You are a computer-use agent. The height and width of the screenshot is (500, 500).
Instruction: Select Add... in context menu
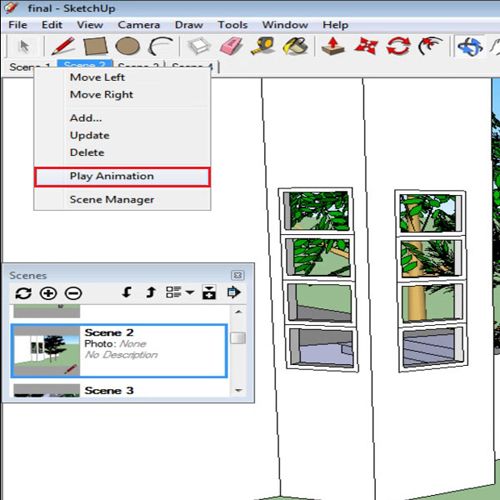(x=122, y=118)
